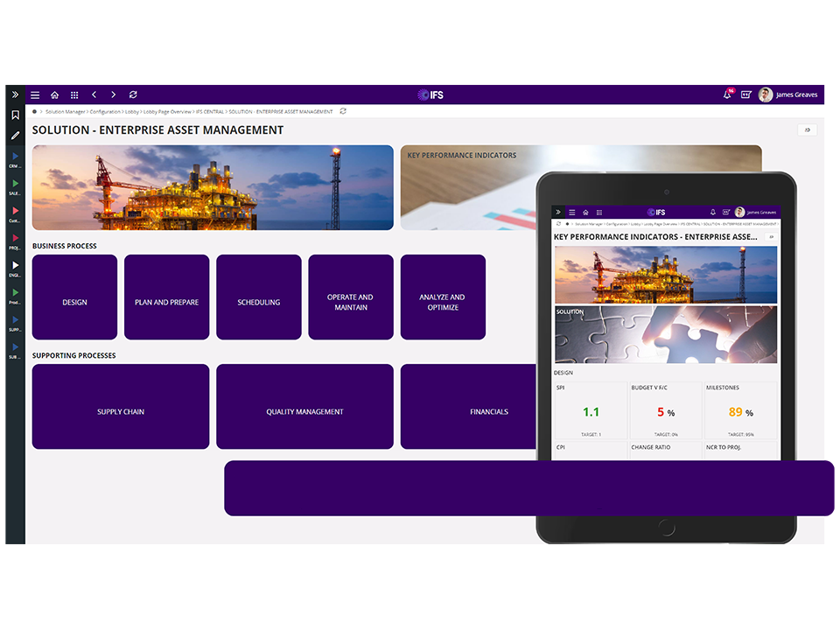The height and width of the screenshot is (630, 840).
Task: Reload page using top bar refresh icon
Action: [x=133, y=94]
